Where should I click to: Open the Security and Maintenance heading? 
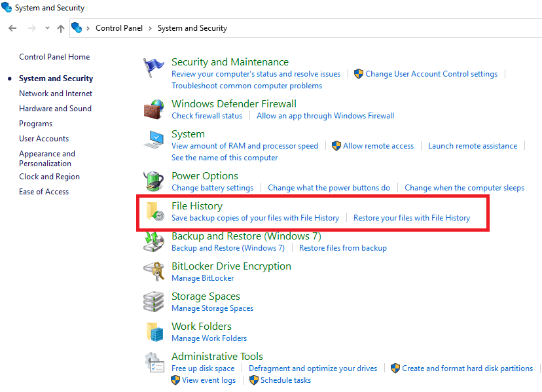coord(230,62)
